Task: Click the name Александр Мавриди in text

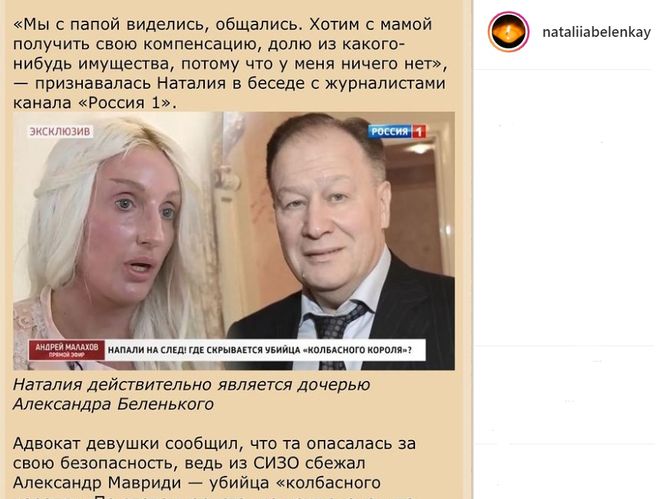Action: coord(97,483)
